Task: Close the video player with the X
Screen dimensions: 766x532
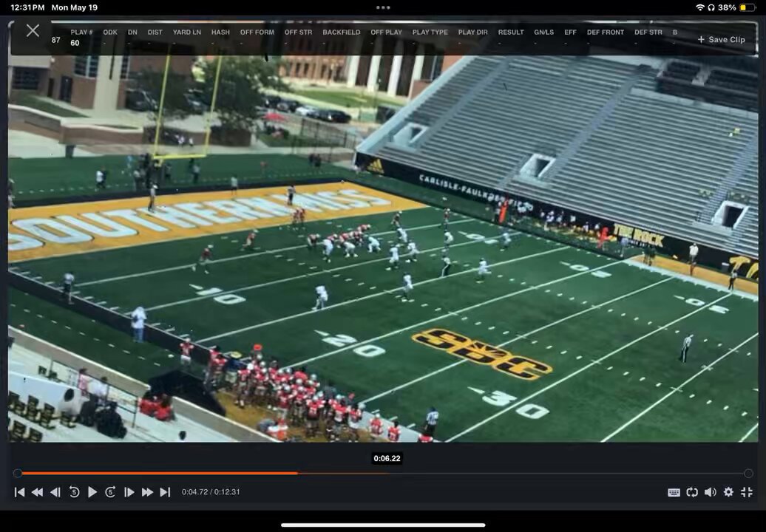Action: click(33, 31)
